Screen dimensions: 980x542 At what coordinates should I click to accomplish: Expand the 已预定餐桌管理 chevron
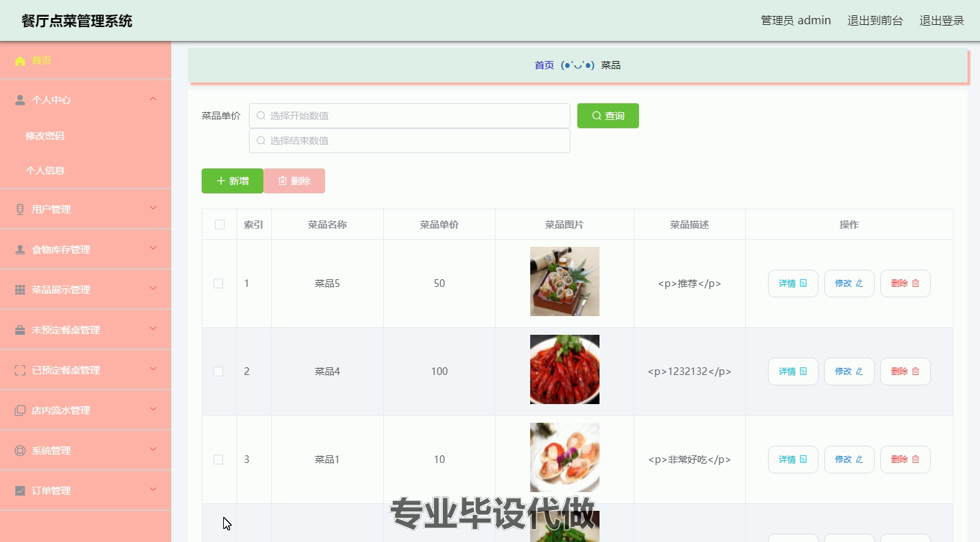(153, 369)
